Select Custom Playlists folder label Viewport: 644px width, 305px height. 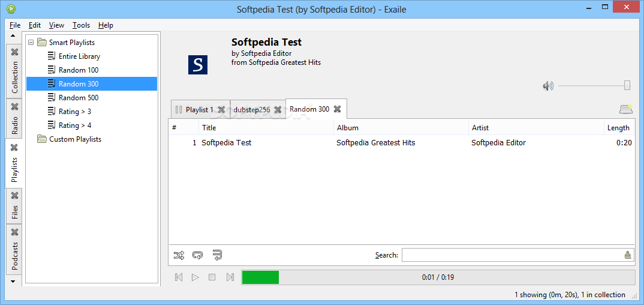tap(75, 139)
